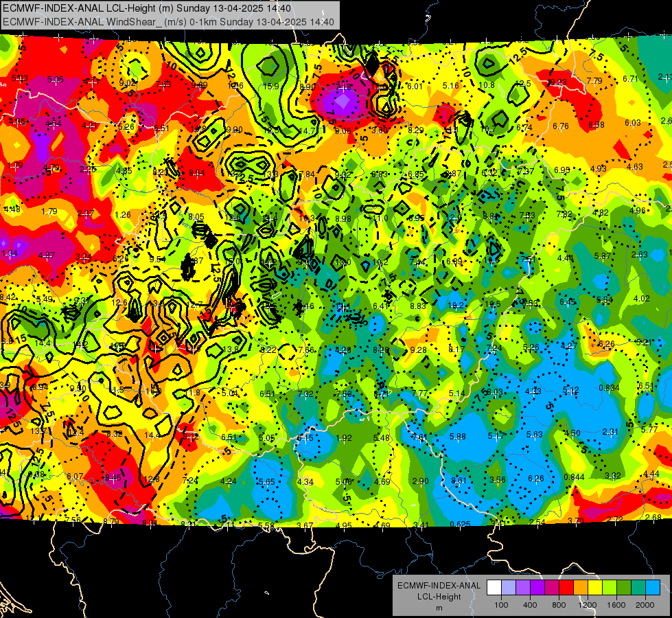Click the map value 12.7

click(x=195, y=304)
